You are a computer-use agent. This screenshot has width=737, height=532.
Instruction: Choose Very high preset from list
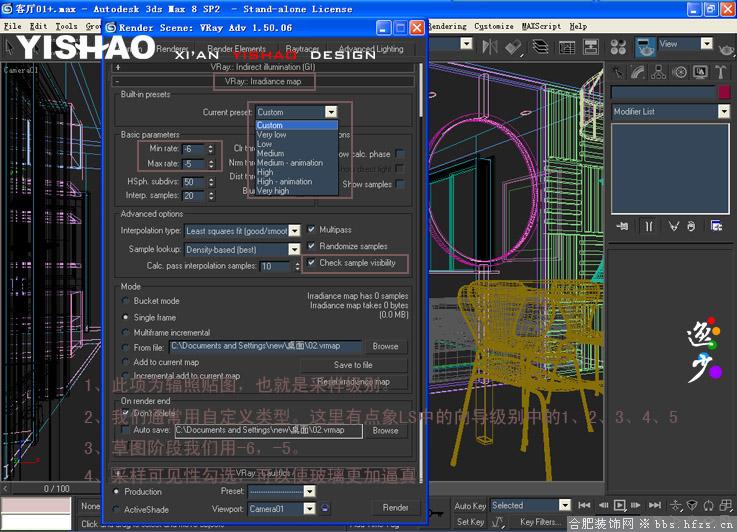click(297, 191)
